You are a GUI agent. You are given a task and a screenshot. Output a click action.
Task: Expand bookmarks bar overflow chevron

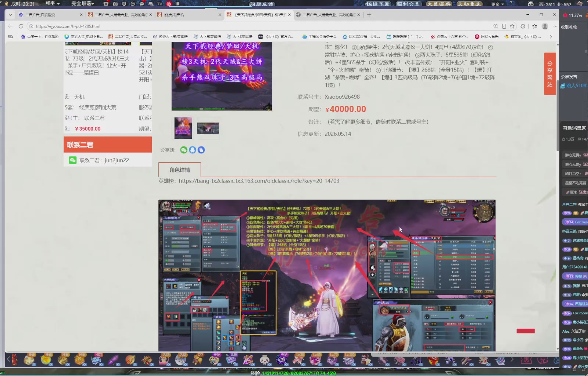[551, 36]
